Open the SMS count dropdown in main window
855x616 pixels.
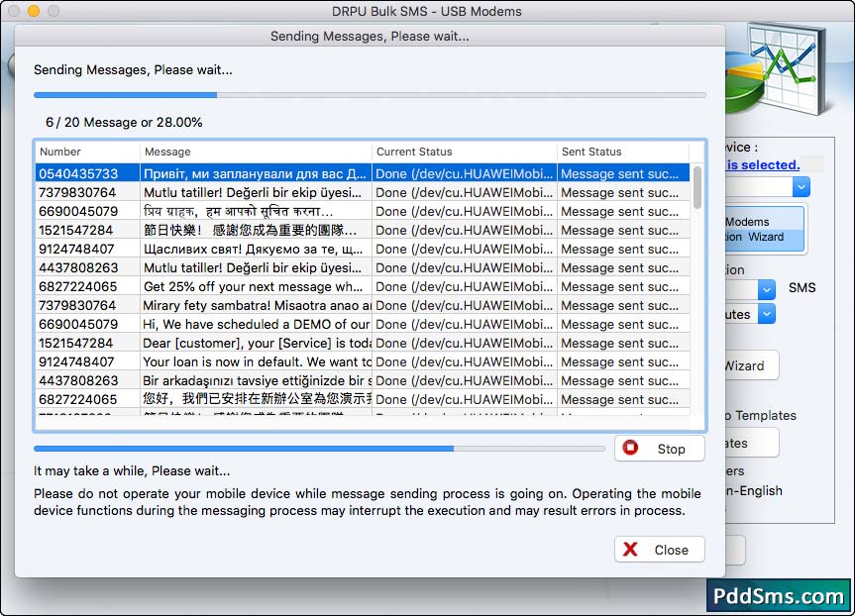point(766,289)
